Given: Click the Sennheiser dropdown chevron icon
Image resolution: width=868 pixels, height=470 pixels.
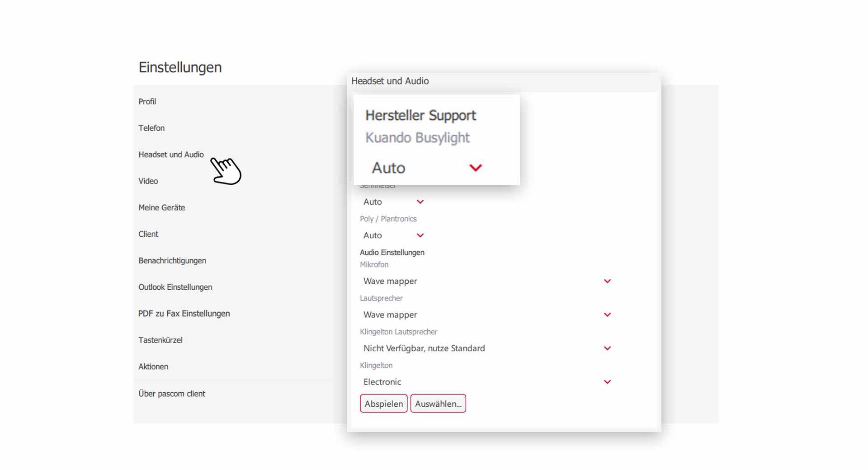Looking at the screenshot, I should [420, 202].
